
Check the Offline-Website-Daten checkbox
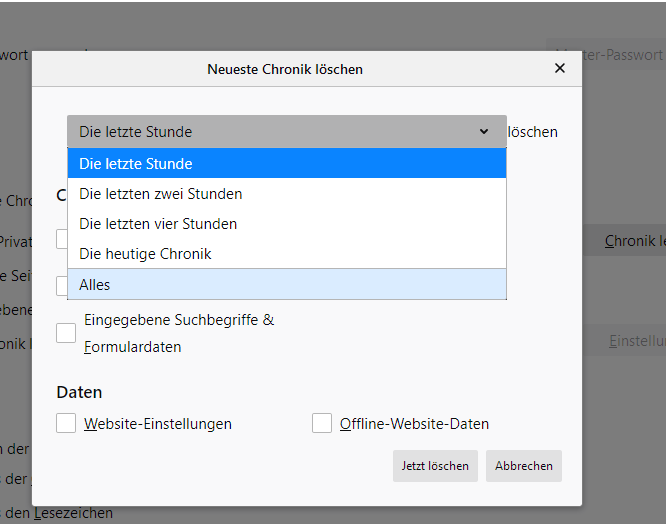point(322,423)
